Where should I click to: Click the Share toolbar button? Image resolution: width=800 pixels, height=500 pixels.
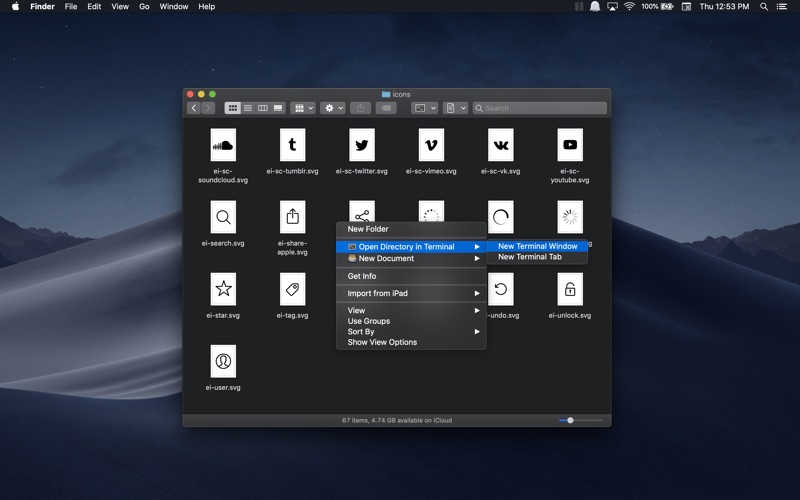(360, 108)
